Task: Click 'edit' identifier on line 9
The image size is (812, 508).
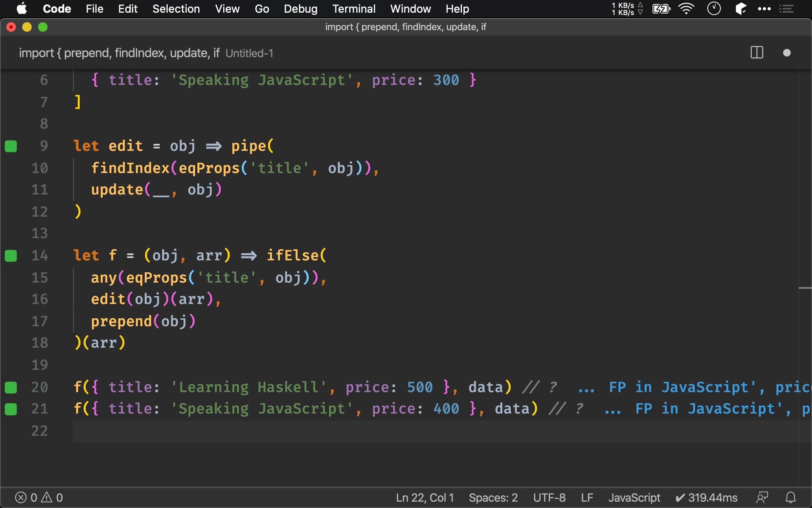Action: coord(126,146)
